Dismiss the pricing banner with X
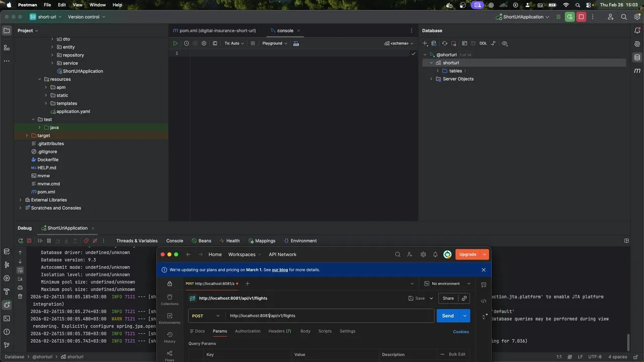This screenshot has height=362, width=644. click(484, 270)
